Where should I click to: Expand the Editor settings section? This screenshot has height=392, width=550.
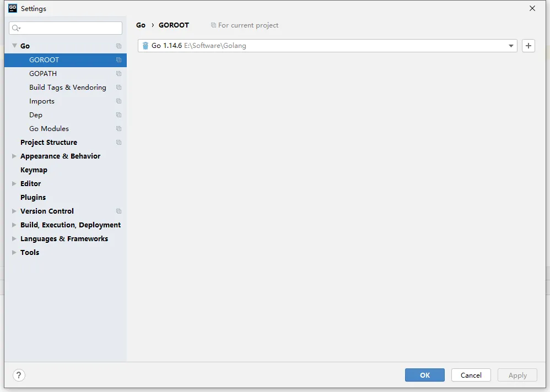[14, 184]
